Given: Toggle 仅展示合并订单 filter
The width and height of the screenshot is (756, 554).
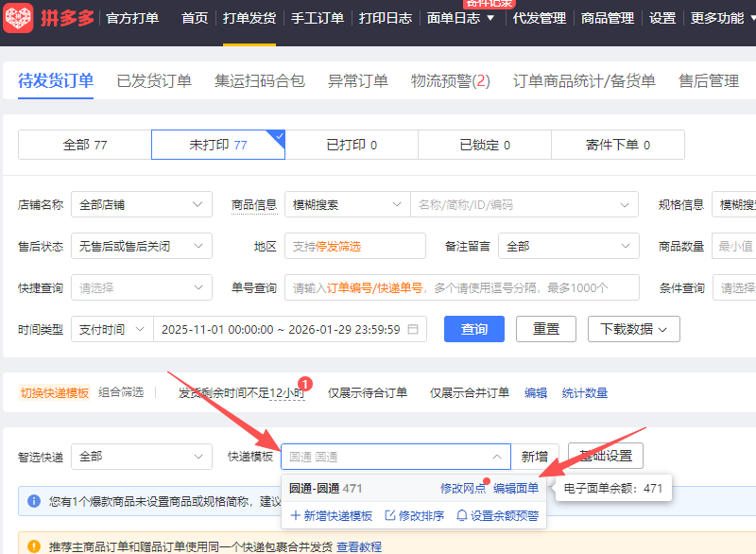Looking at the screenshot, I should 470,393.
